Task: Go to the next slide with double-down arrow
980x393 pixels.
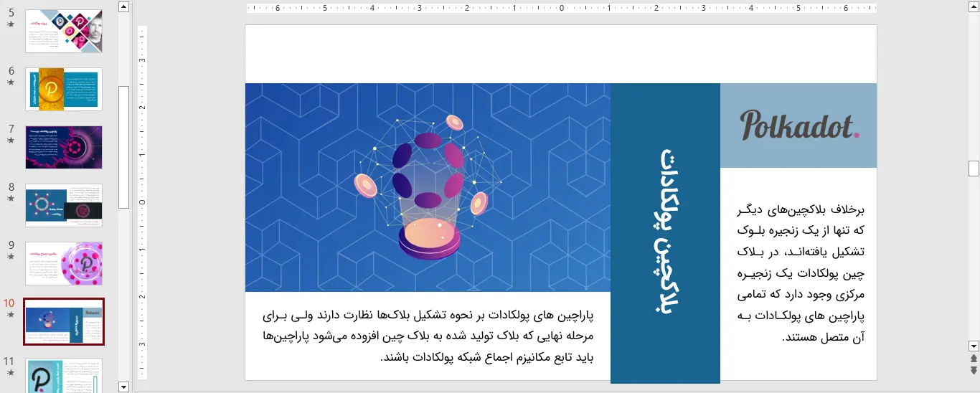Action: click(974, 370)
